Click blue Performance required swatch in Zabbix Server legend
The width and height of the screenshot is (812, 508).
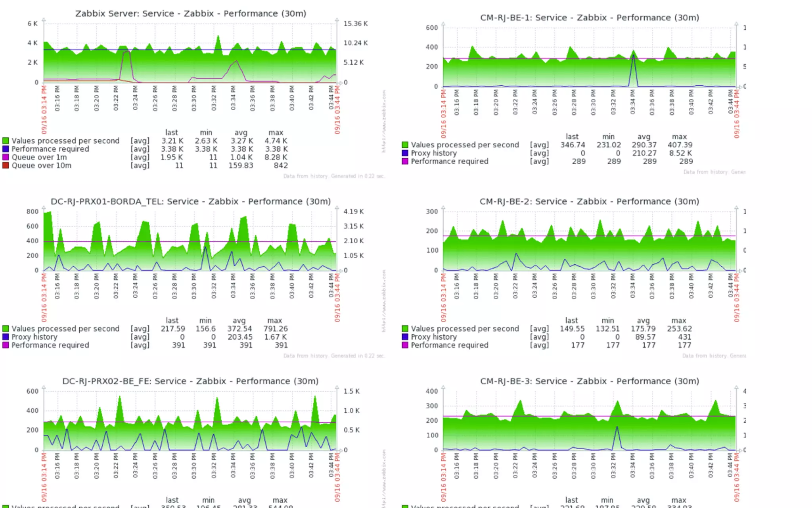[x=6, y=149]
